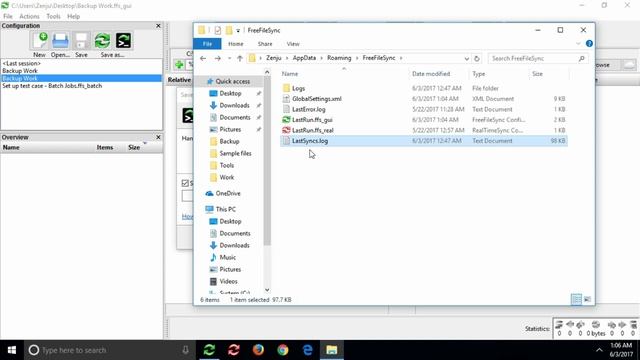Expand the Explorer ribbon chevron
Viewport: 640px width, 360px height.
point(578,44)
